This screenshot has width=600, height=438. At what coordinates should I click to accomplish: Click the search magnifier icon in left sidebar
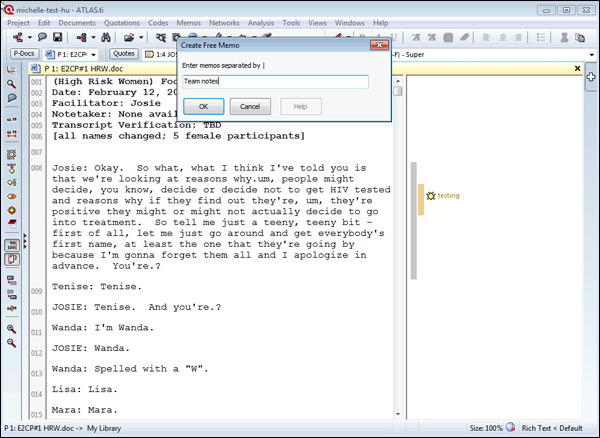tap(11, 84)
